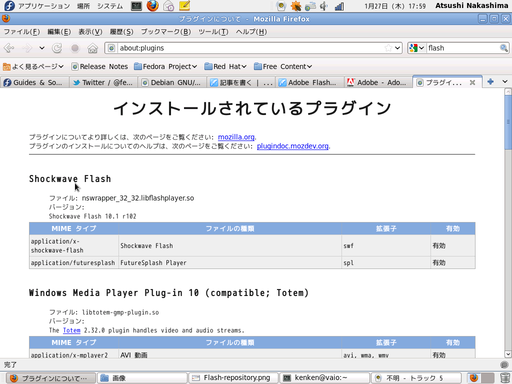Expand the Free Content bookmarks folder
Screen dimensions: 512x384
[x=283, y=67]
